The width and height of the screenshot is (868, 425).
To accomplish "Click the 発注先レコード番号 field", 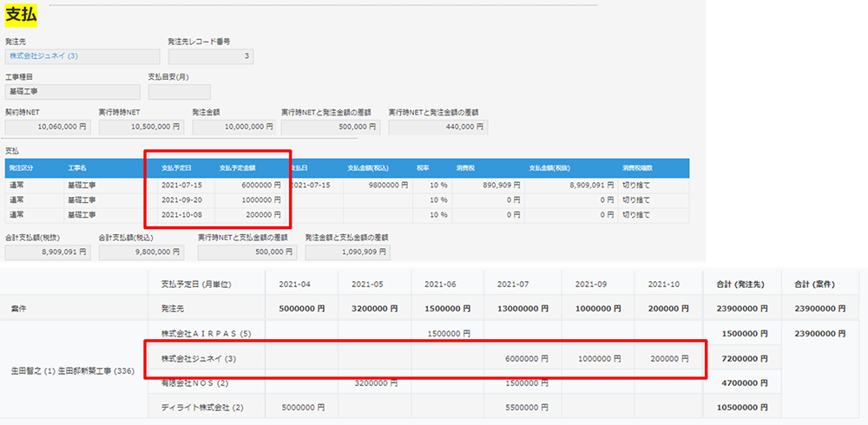I will [210, 56].
